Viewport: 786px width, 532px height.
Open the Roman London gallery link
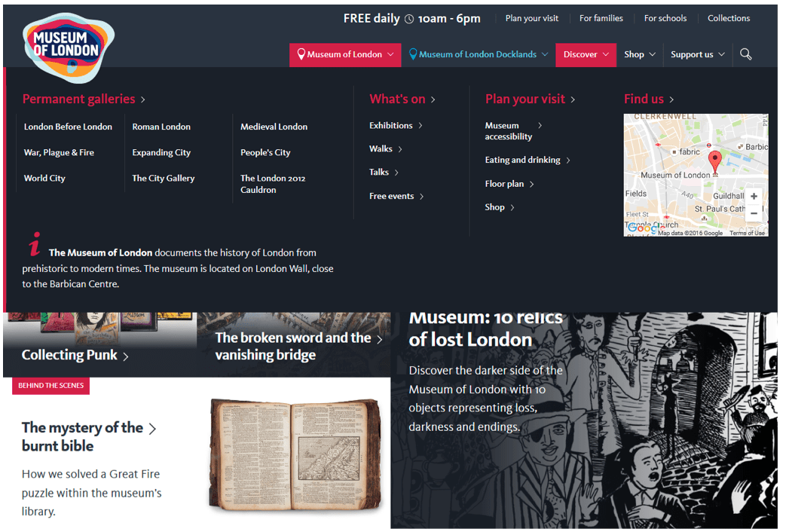161,127
